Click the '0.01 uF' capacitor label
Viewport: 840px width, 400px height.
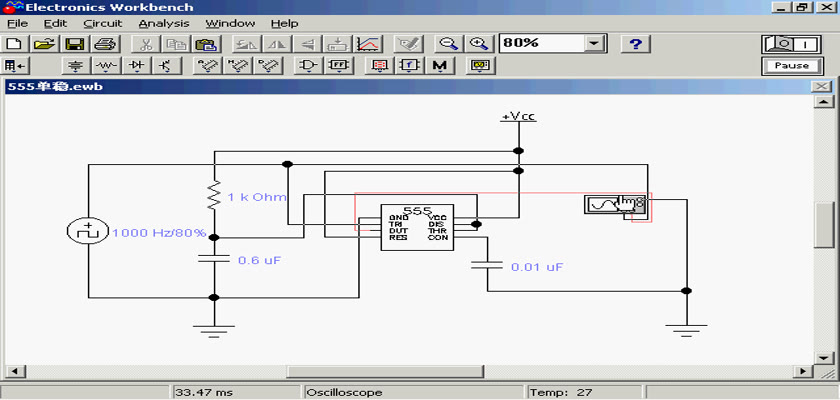537,267
